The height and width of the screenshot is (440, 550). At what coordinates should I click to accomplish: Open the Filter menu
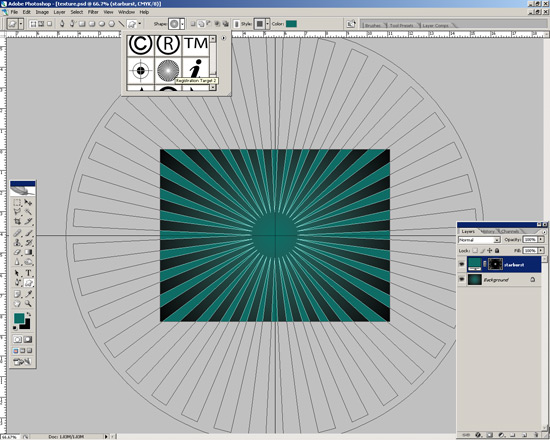click(x=93, y=12)
